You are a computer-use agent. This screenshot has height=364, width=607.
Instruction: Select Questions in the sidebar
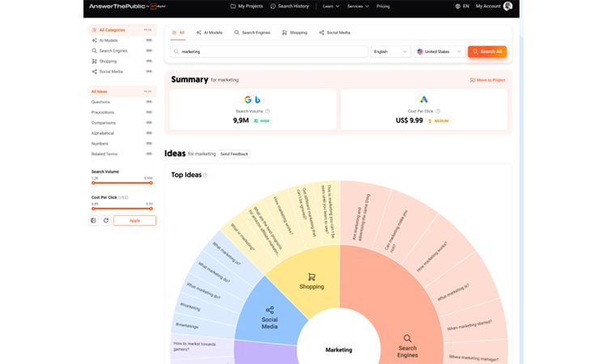coord(101,102)
